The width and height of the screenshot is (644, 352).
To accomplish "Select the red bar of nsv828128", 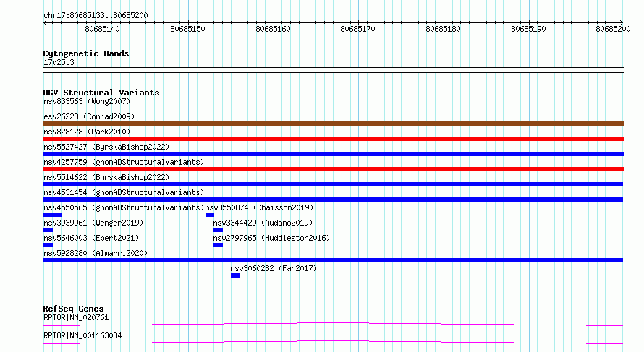I will (x=333, y=139).
